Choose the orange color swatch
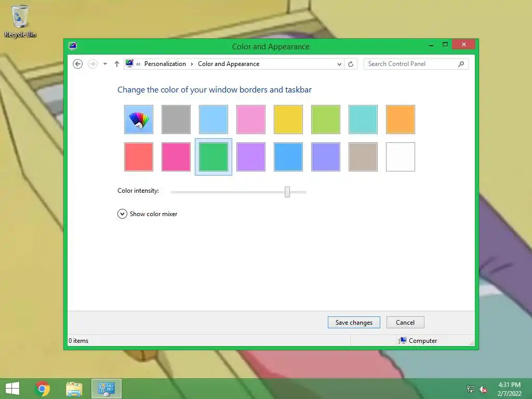532x399 pixels. coord(401,119)
